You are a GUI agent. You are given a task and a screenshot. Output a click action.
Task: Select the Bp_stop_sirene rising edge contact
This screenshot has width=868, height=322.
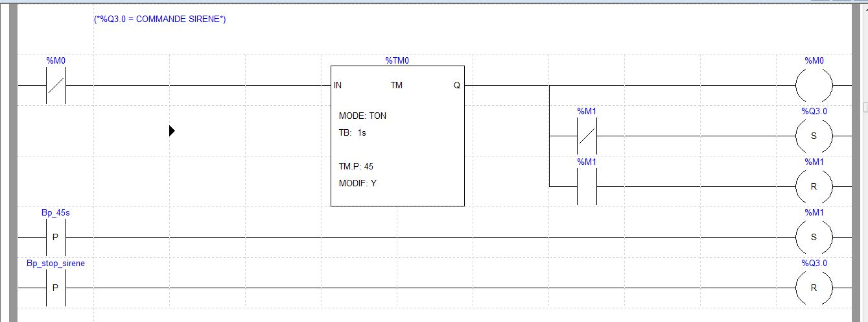point(56,288)
